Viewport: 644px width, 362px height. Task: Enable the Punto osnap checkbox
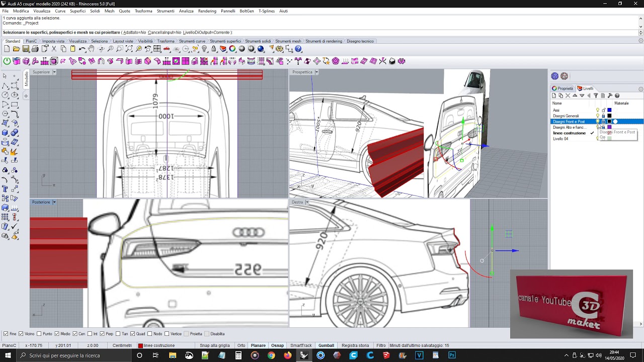39,334
